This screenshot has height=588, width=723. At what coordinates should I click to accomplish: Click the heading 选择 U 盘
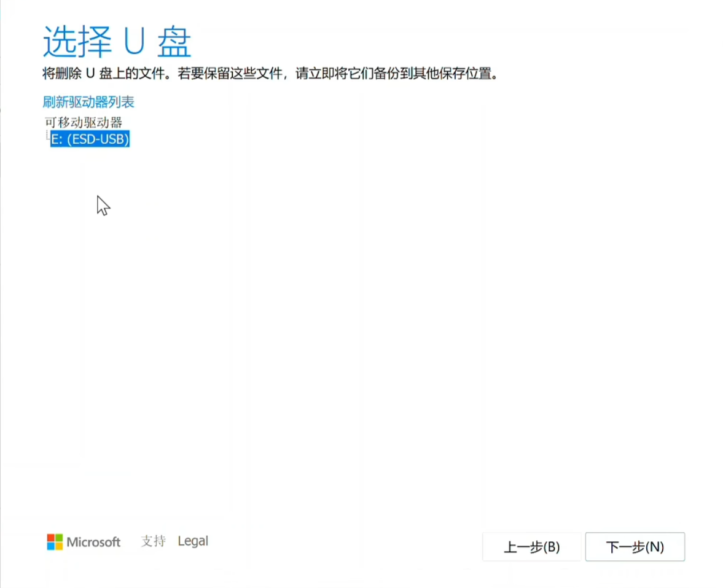pos(117,42)
